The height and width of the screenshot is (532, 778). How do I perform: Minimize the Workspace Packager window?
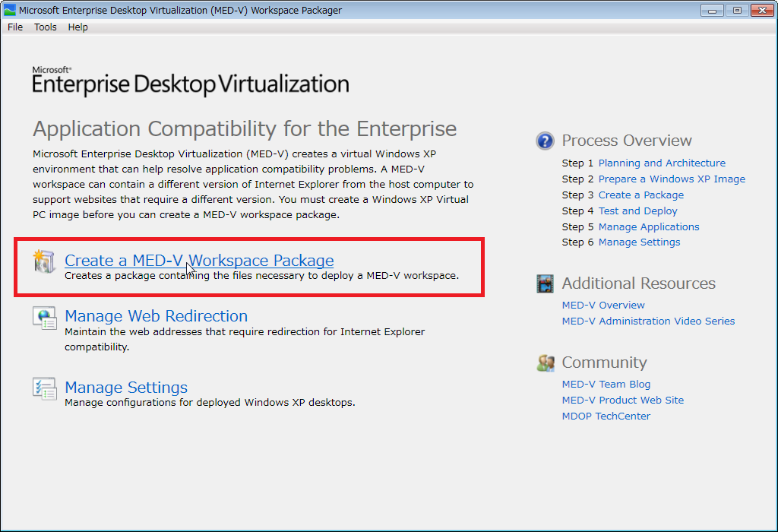click(712, 10)
